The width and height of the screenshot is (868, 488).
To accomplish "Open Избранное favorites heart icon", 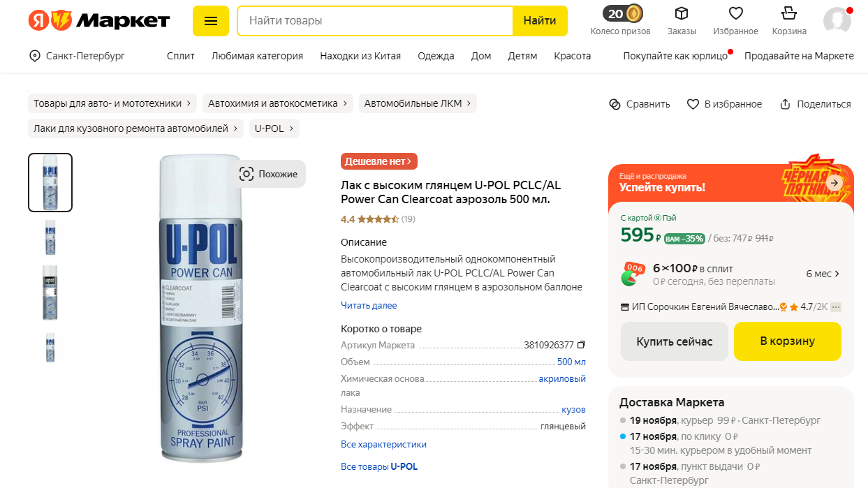I will (x=735, y=15).
